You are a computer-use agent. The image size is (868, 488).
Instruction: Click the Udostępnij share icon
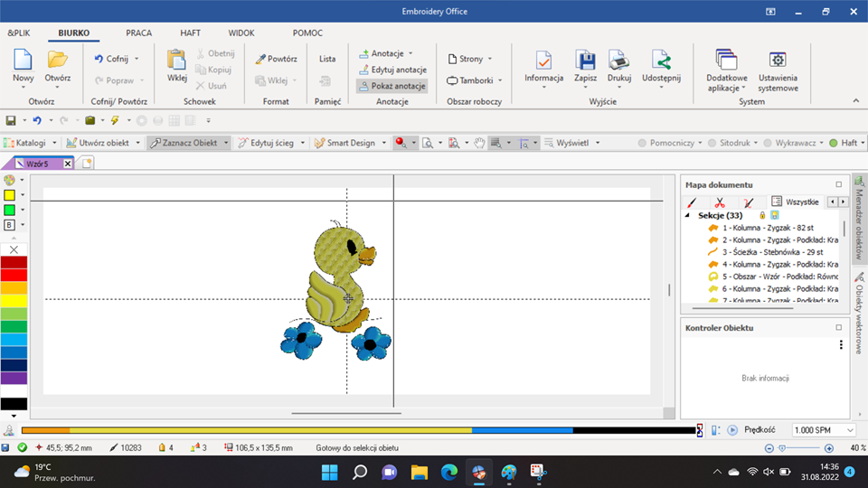click(x=661, y=61)
